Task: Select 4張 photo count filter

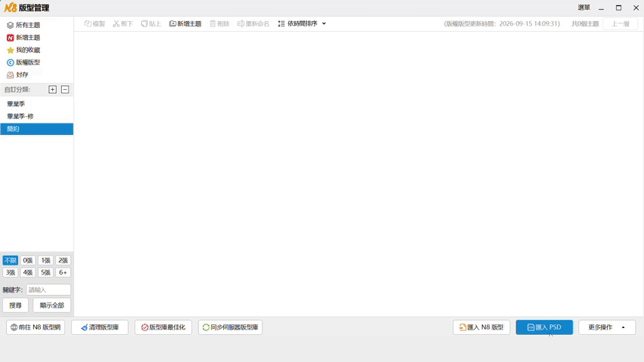Action: (28, 272)
